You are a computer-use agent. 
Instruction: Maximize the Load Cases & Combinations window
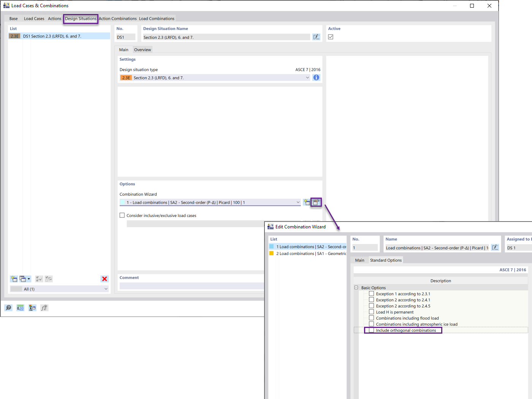(x=472, y=6)
